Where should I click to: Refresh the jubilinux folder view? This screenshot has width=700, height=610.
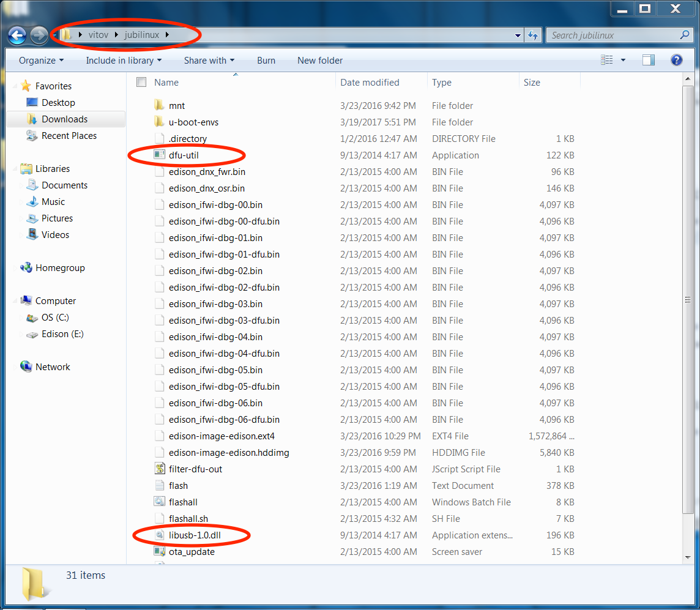pos(533,35)
